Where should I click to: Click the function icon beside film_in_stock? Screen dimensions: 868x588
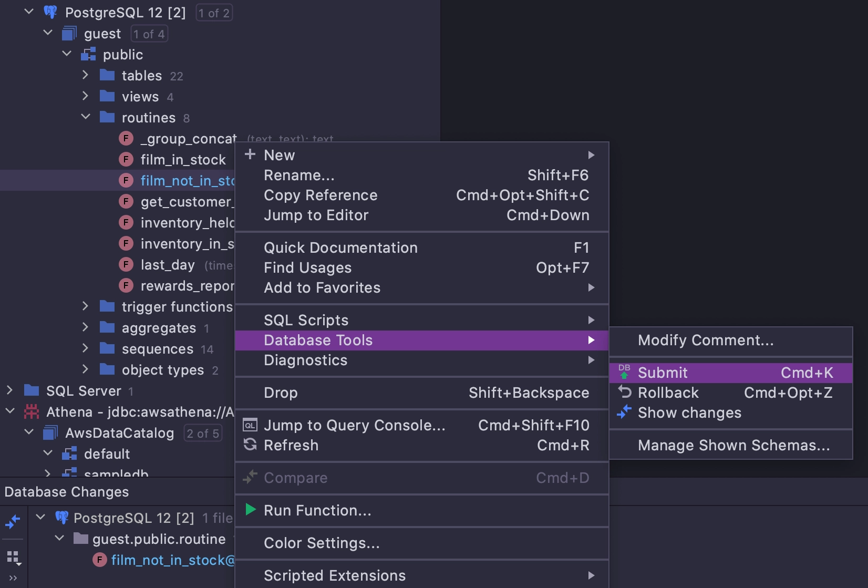click(126, 159)
